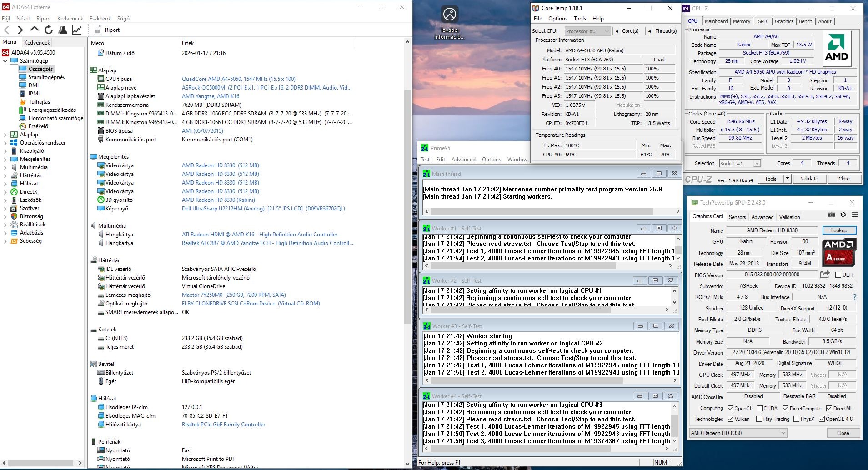868x470 pixels.
Task: Click the Riport document icon in AIDA64 toolbar
Action: [x=97, y=30]
